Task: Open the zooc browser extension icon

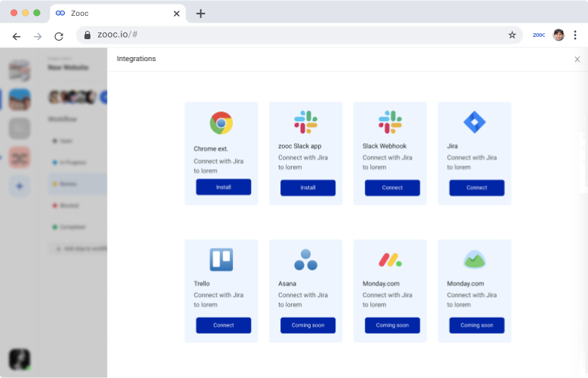Action: (x=539, y=35)
